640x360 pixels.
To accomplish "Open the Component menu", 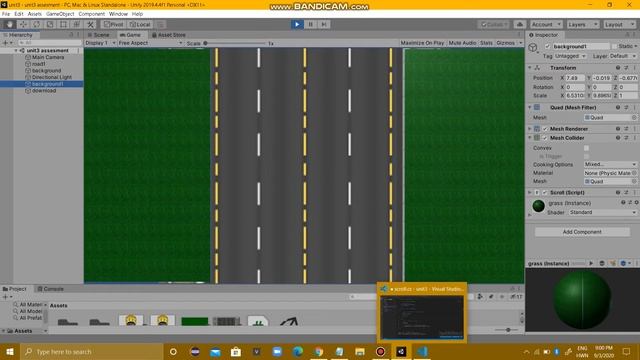I will [91, 14].
